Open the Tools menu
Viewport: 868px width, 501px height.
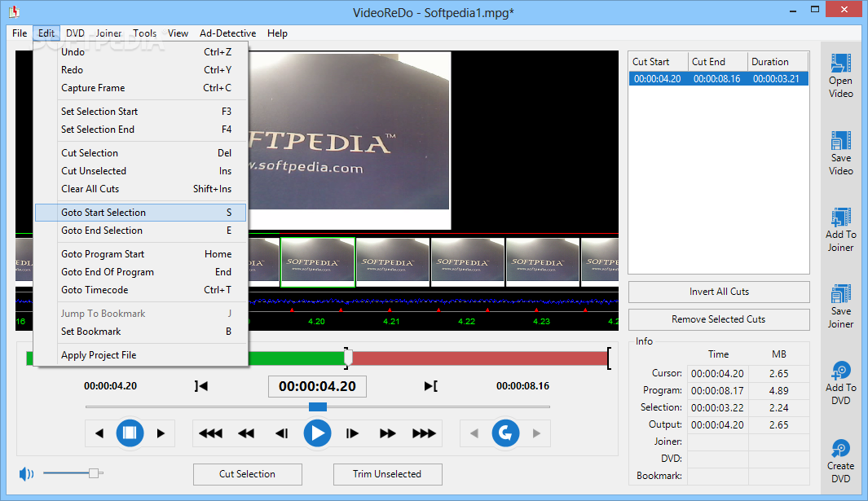tap(144, 33)
